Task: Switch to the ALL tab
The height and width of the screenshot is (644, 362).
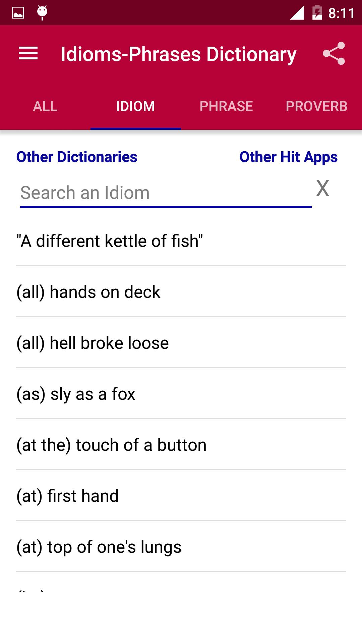Action: 45,106
